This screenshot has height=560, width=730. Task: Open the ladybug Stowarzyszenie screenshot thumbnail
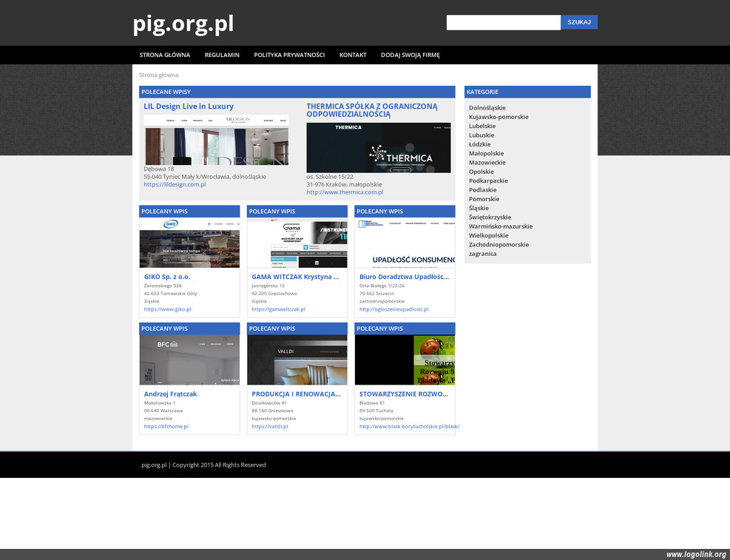pos(405,360)
